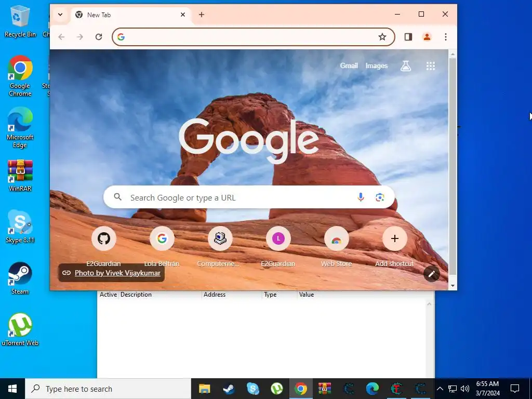The image size is (532, 399).
Task: Select the New Tab tab
Action: 130,15
